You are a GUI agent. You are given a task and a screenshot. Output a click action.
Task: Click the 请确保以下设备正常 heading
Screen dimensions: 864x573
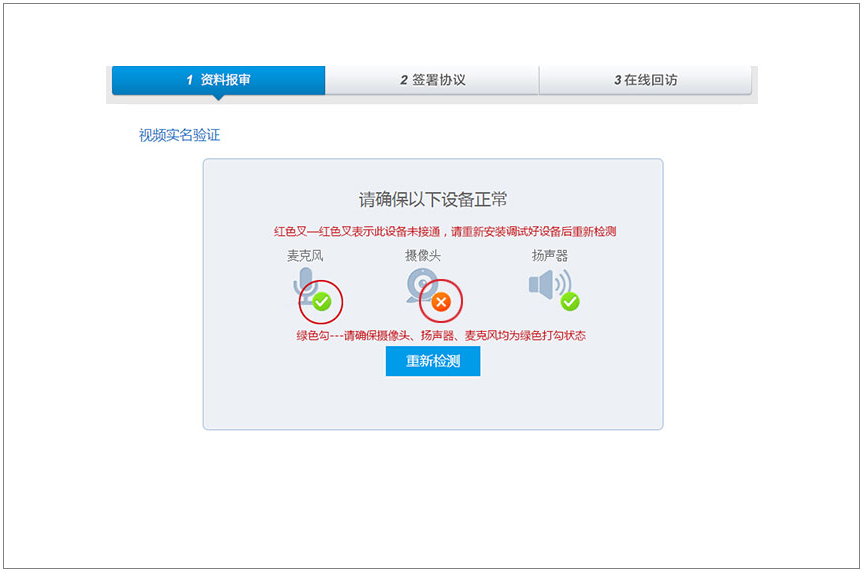(x=433, y=199)
